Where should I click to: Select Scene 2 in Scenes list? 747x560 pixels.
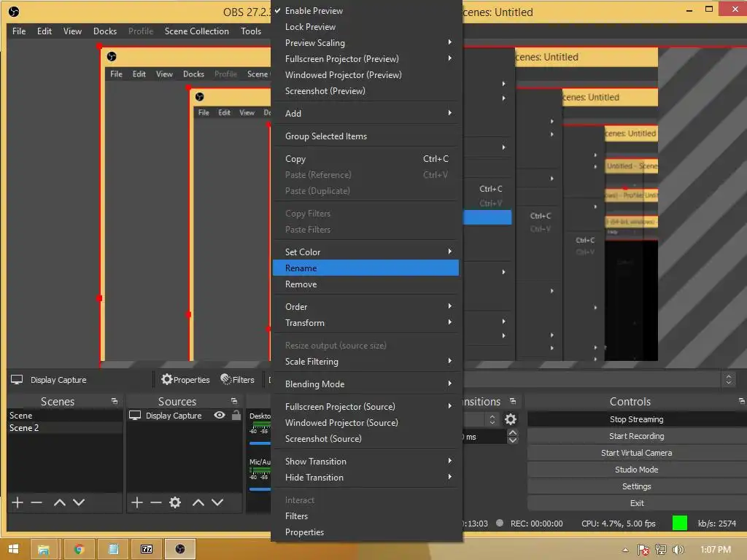[x=64, y=427]
